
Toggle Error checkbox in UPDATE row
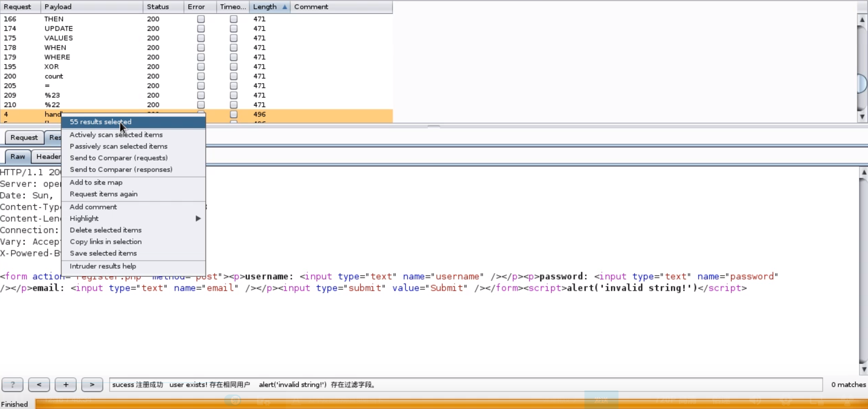pos(201,29)
